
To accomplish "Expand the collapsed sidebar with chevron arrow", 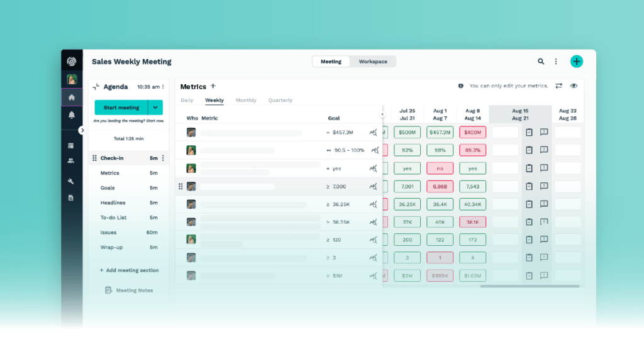I will tap(82, 130).
